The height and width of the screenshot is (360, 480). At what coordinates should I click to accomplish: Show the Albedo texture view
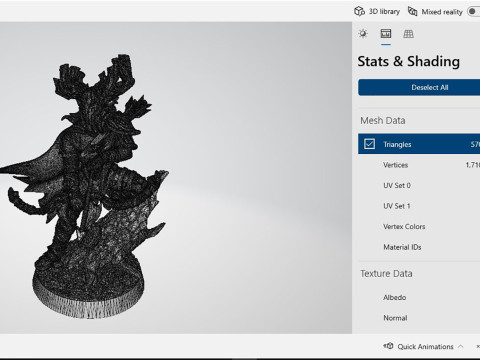419,297
